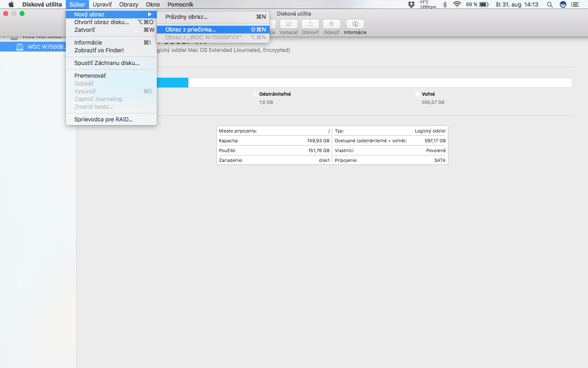The width and height of the screenshot is (588, 368).
Task: Open Spotlight search
Action: 550,4
